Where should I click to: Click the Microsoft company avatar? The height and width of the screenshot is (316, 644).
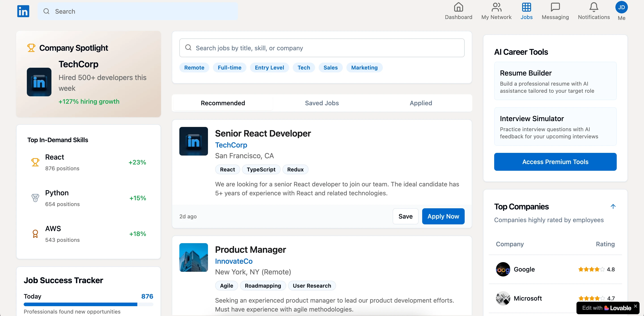(x=503, y=298)
